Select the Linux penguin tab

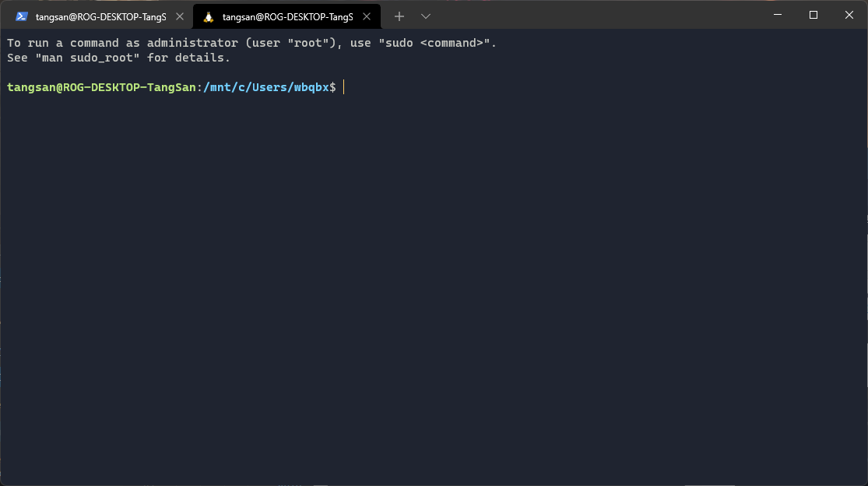coord(286,16)
